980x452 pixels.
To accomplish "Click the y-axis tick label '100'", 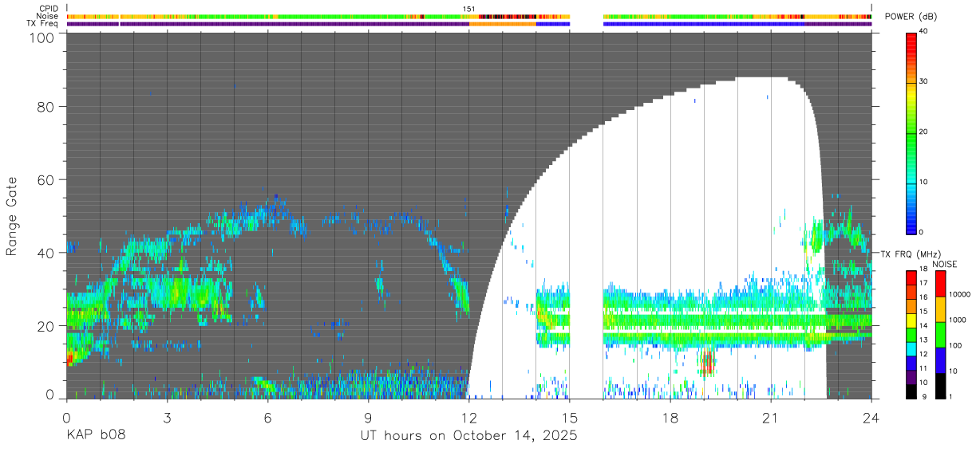I will click(x=41, y=37).
